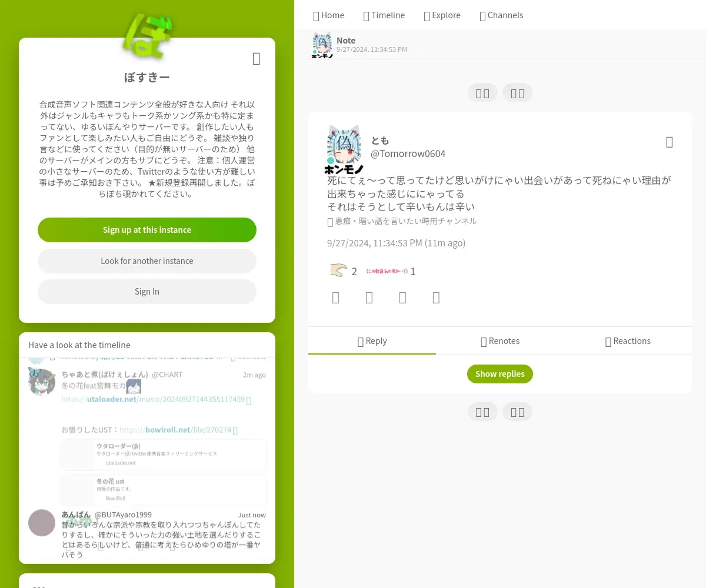Renote とも's note using the footer icon

click(x=369, y=298)
